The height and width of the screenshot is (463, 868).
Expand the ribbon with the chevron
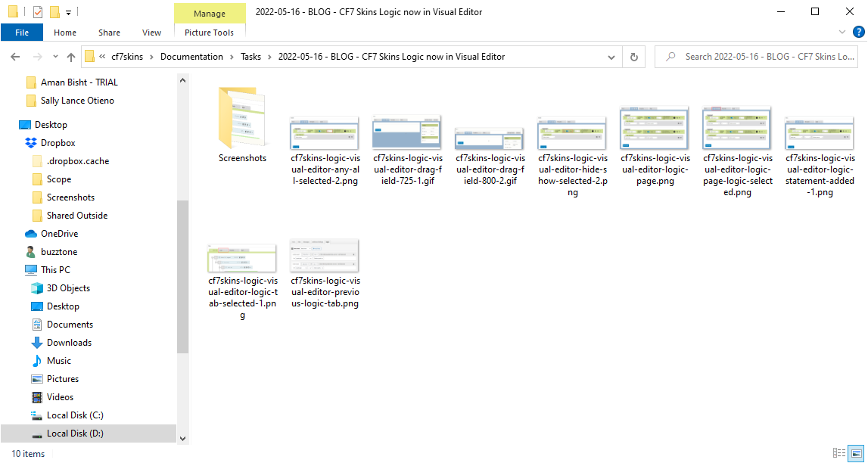(x=842, y=32)
